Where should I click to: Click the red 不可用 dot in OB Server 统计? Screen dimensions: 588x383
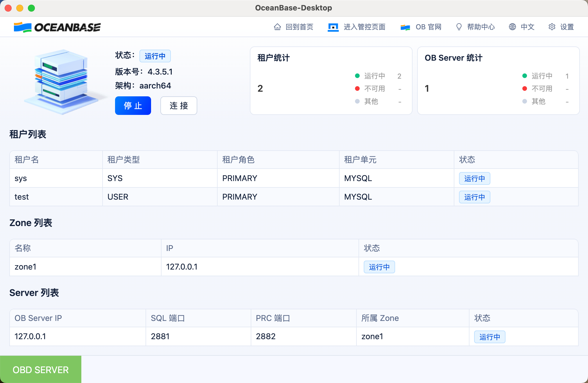525,89
